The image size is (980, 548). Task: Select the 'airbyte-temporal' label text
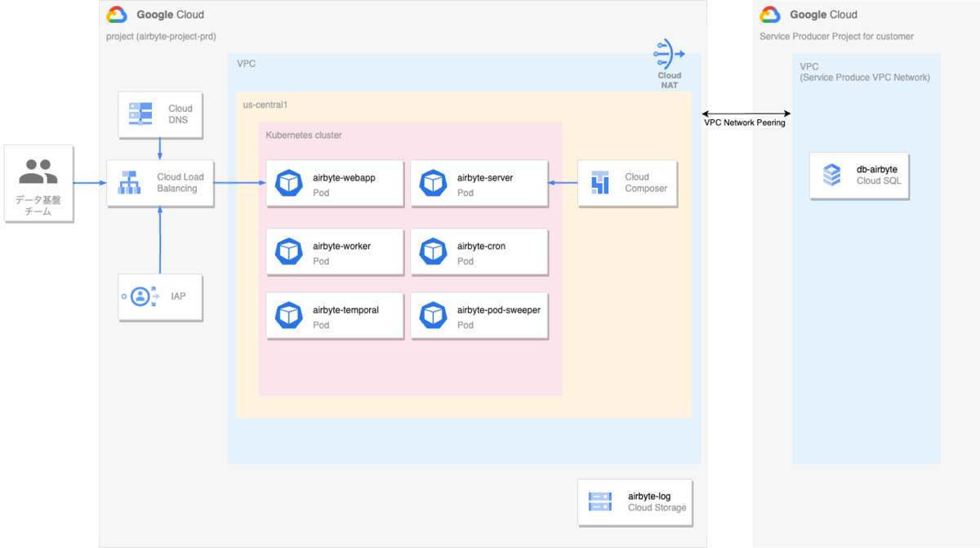[x=345, y=310]
